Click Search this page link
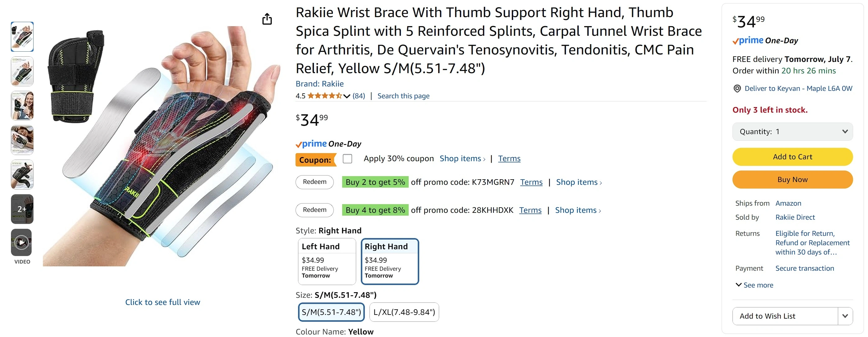 pos(403,96)
